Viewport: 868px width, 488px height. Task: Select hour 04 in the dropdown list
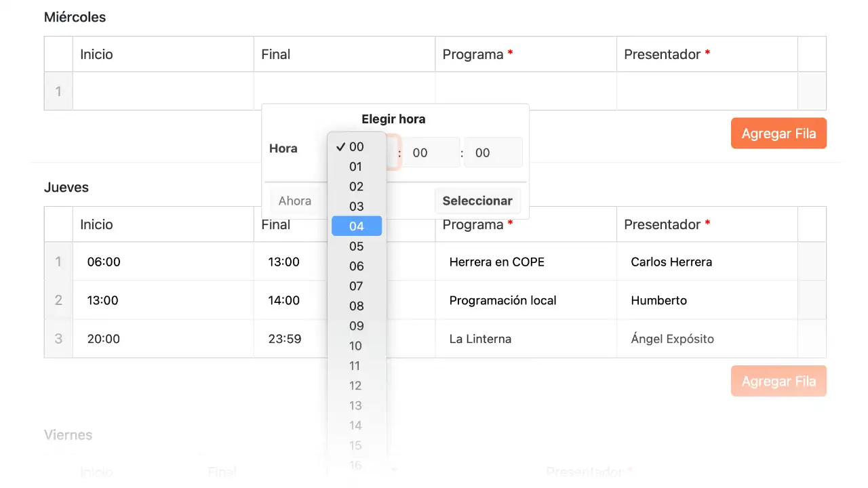pyautogui.click(x=357, y=226)
